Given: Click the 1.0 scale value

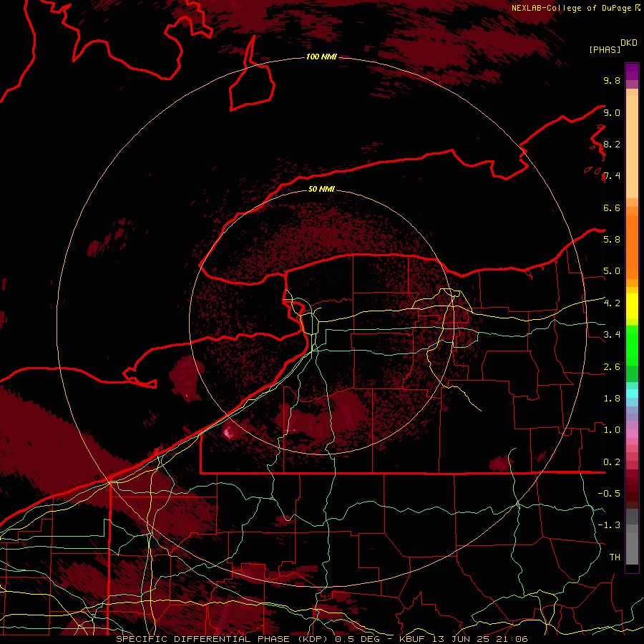Looking at the screenshot, I should [612, 430].
